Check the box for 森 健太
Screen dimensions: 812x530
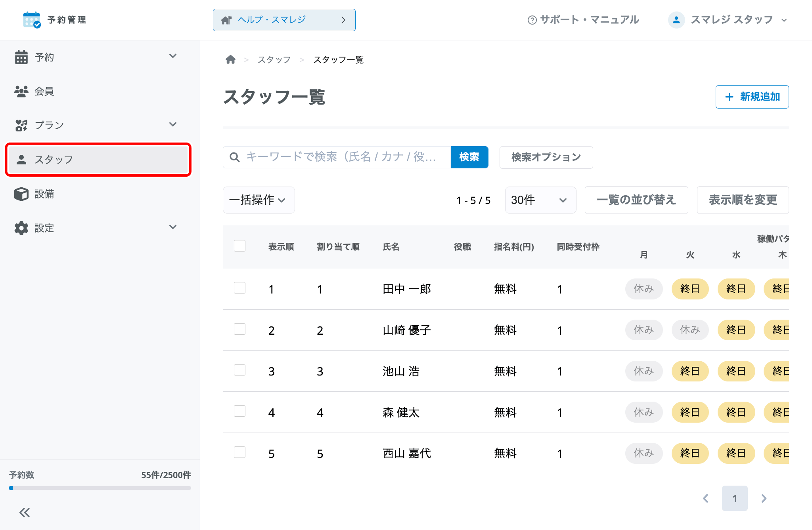(x=240, y=411)
